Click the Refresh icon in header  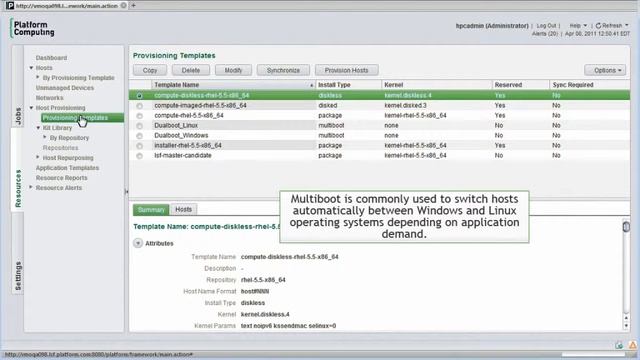(598, 26)
